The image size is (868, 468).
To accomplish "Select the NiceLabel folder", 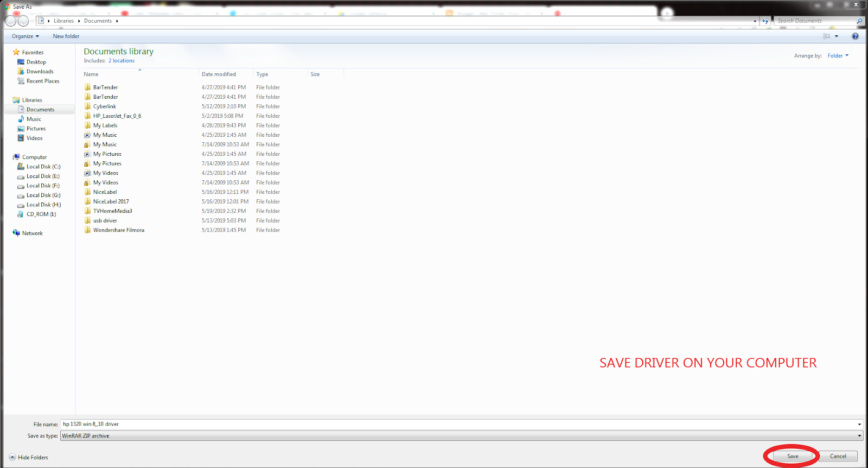I will [105, 192].
